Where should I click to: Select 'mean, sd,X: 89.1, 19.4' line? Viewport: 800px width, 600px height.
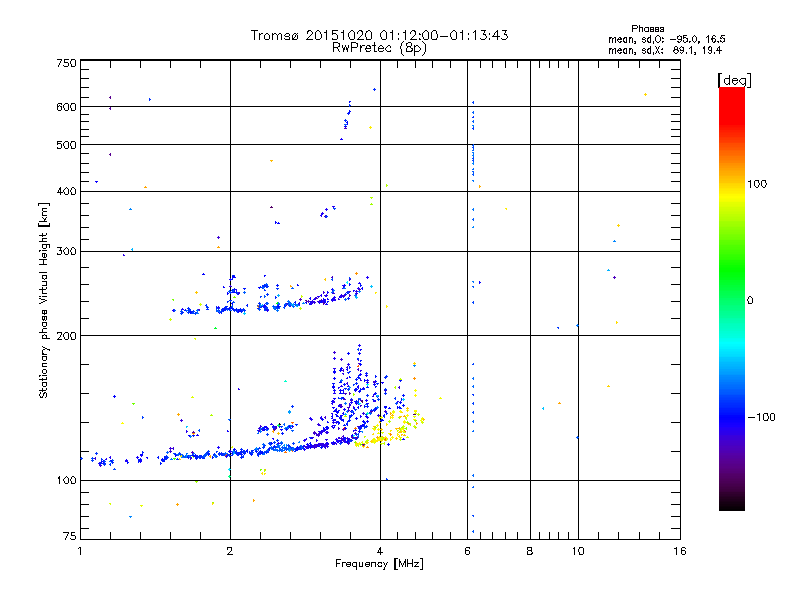665,50
